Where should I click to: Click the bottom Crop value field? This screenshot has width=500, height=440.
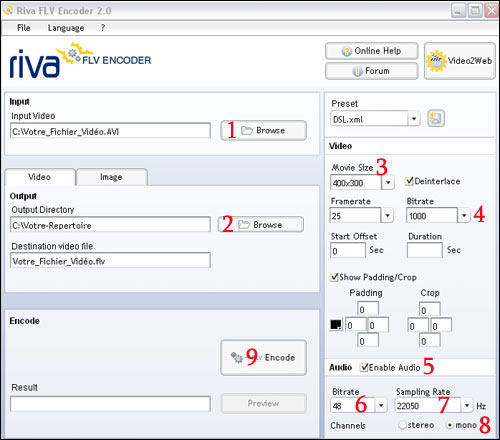[x=430, y=340]
